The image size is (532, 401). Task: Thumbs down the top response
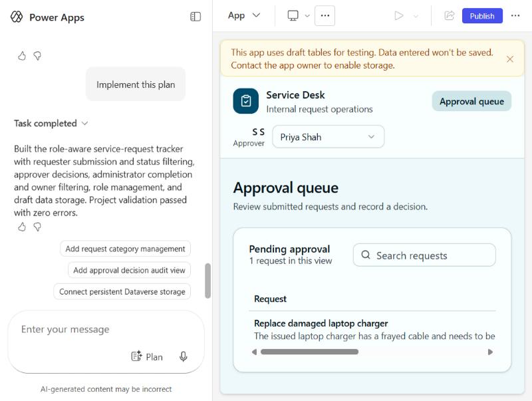click(37, 56)
